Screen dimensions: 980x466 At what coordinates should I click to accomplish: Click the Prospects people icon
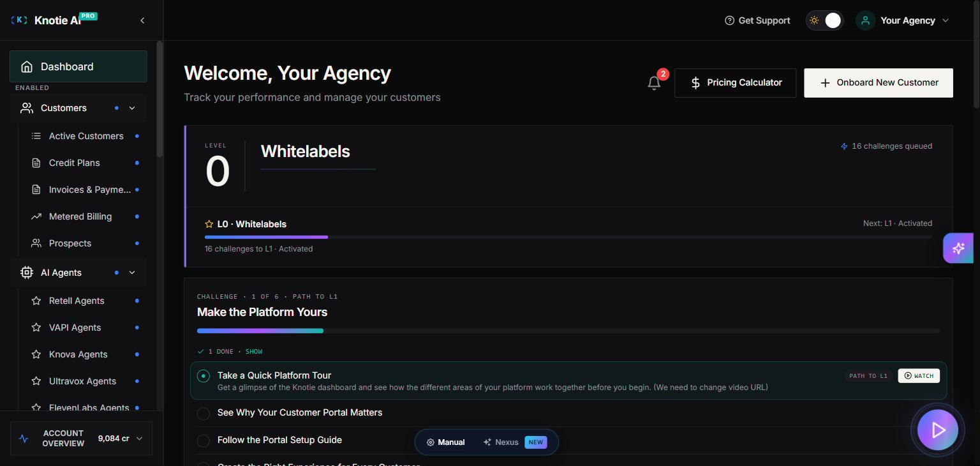tap(36, 243)
